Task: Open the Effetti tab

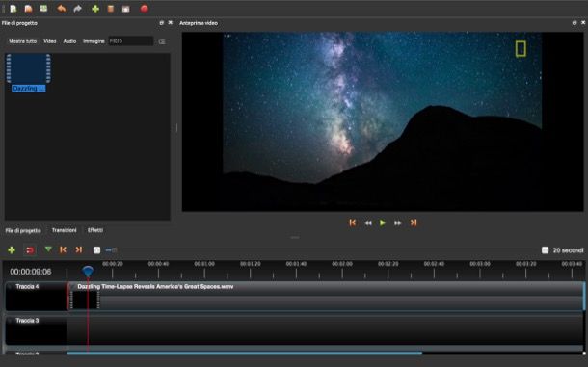Action: 95,230
